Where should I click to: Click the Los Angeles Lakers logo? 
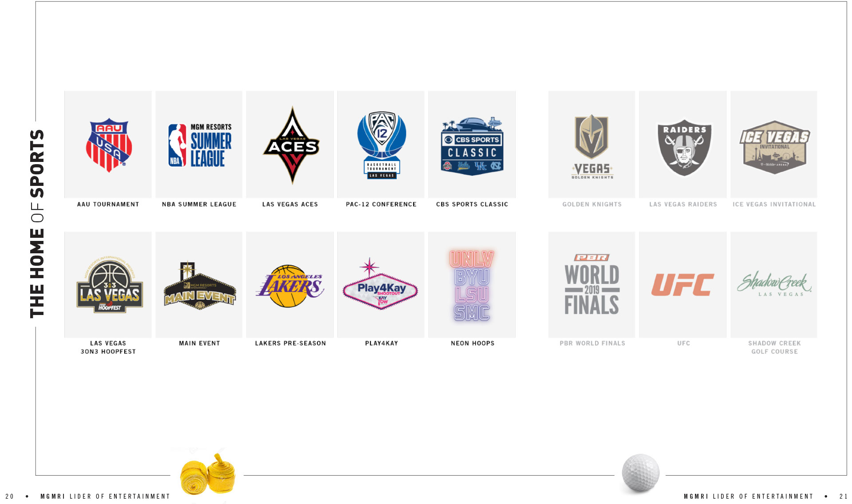[290, 286]
